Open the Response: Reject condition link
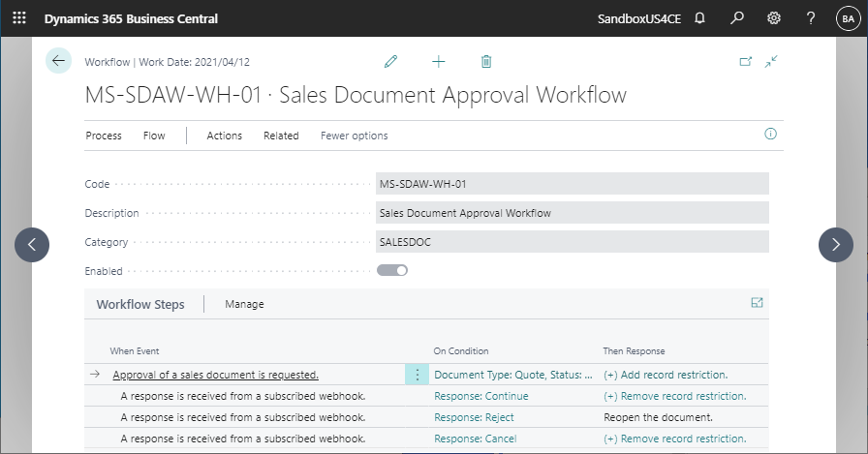Image resolution: width=868 pixels, height=454 pixels. pyautogui.click(x=474, y=417)
